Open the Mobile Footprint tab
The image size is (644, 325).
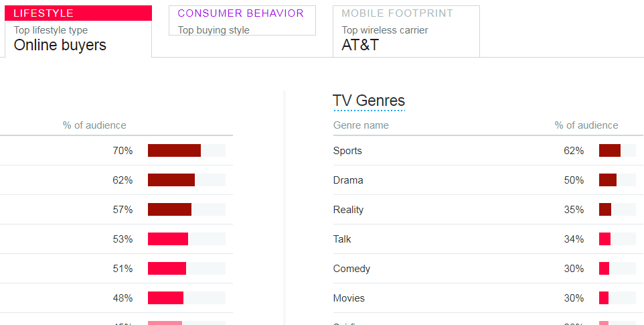(406, 31)
